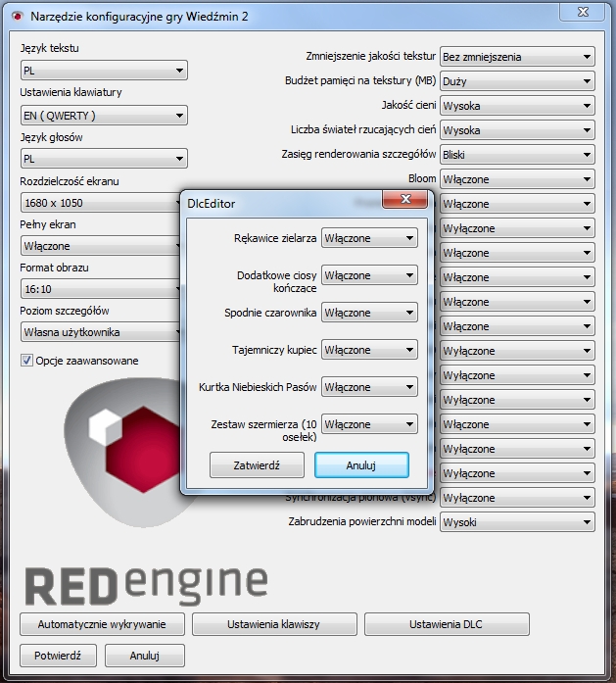Image resolution: width=616 pixels, height=683 pixels.
Task: Click the Tajemniczy kupiec label
Action: tap(274, 350)
